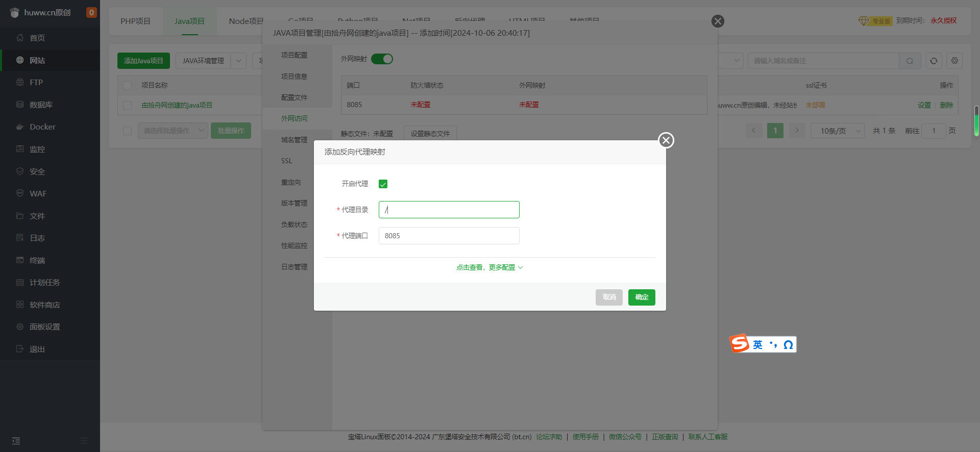Open the JAVA环境管理 dropdown arrow
This screenshot has height=452, width=980.
pyautogui.click(x=238, y=61)
